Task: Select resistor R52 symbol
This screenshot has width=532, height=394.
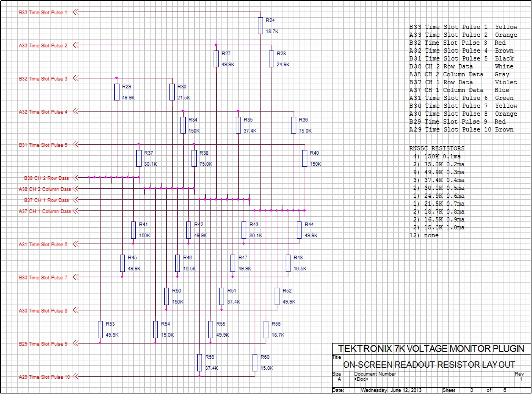Action: [277, 296]
